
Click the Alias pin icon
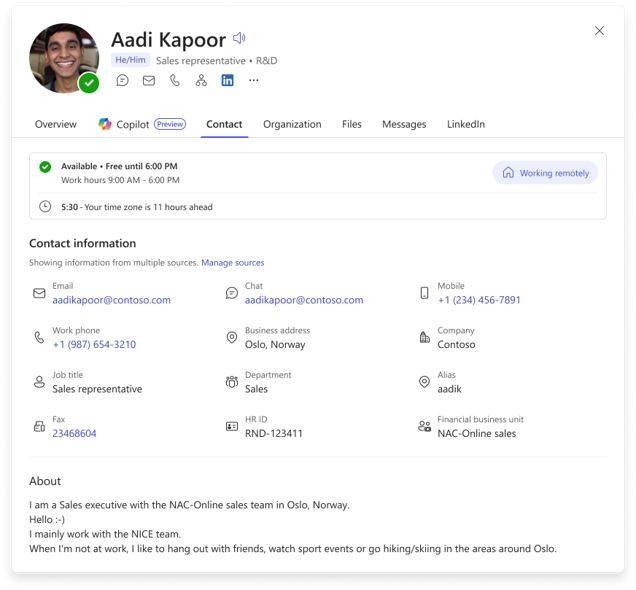(424, 382)
